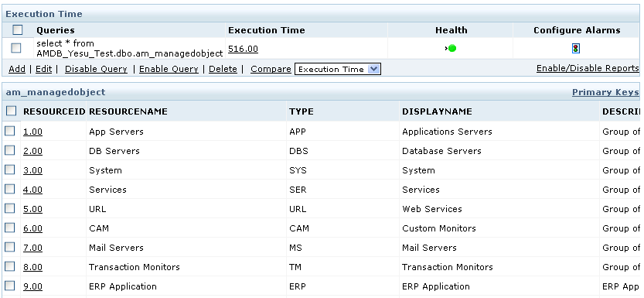Toggle the select-all checkbox beside RESOURCEID header

tap(11, 111)
